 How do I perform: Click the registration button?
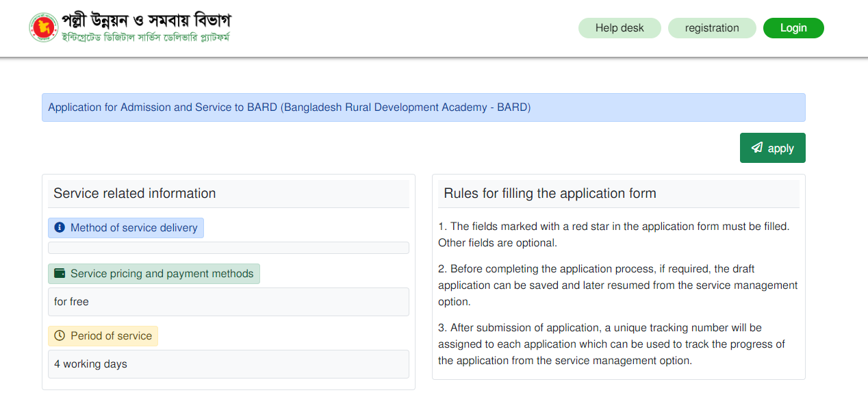[x=712, y=27]
